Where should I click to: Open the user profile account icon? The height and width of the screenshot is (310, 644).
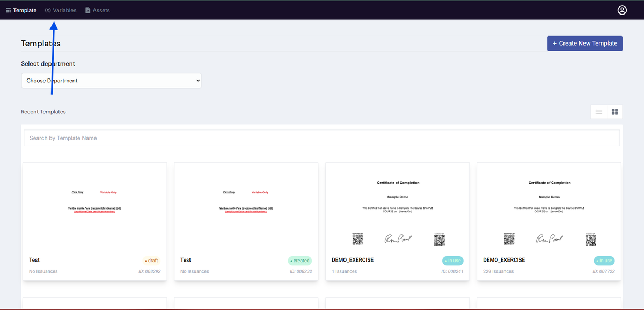point(622,10)
